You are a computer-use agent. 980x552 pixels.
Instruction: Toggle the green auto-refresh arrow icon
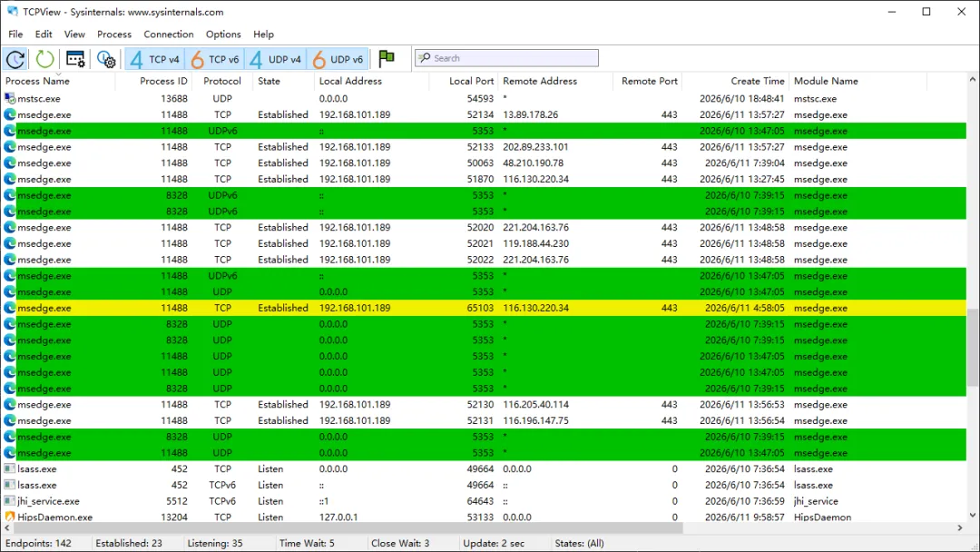coord(44,59)
